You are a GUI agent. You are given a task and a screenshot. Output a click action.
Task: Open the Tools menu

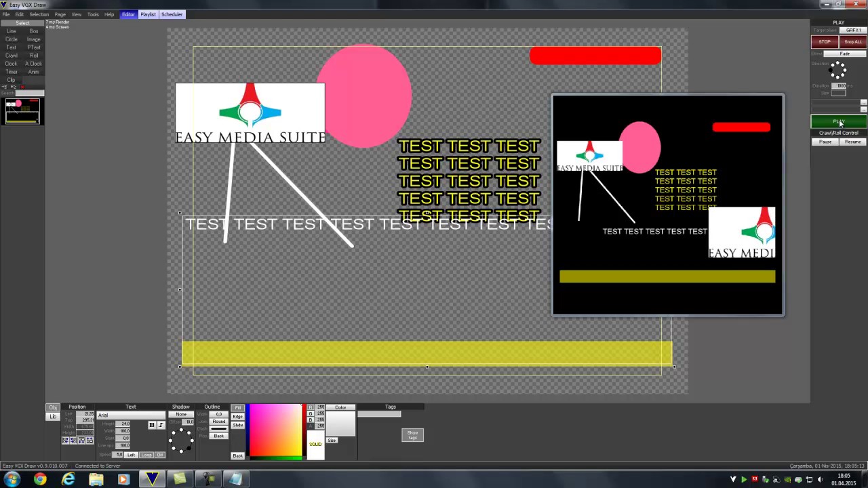click(93, 14)
